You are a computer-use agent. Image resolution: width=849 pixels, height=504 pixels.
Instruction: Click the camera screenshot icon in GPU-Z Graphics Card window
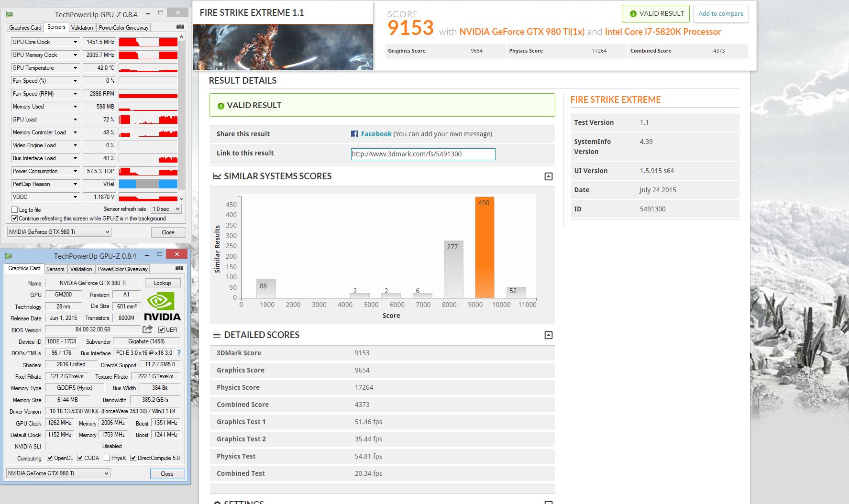point(179,268)
